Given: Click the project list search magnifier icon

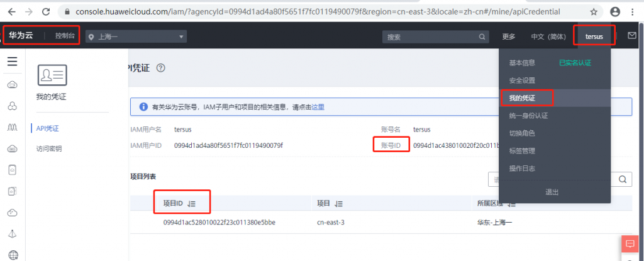Looking at the screenshot, I should coord(623,179).
